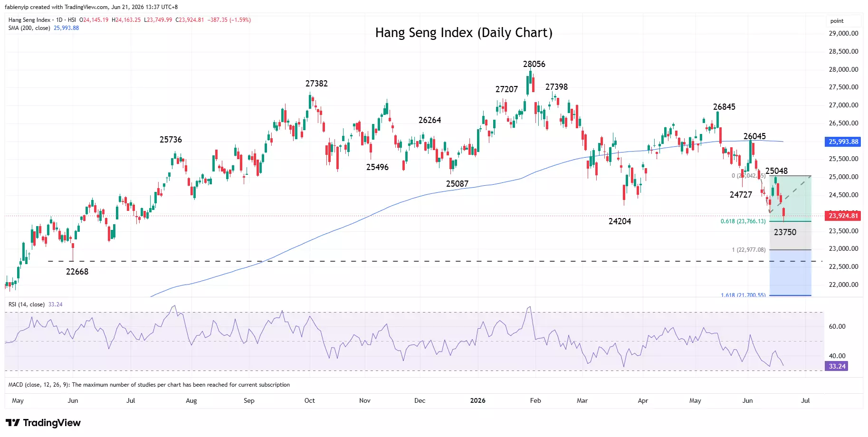Click the Aug marker on the time axis

coord(191,400)
